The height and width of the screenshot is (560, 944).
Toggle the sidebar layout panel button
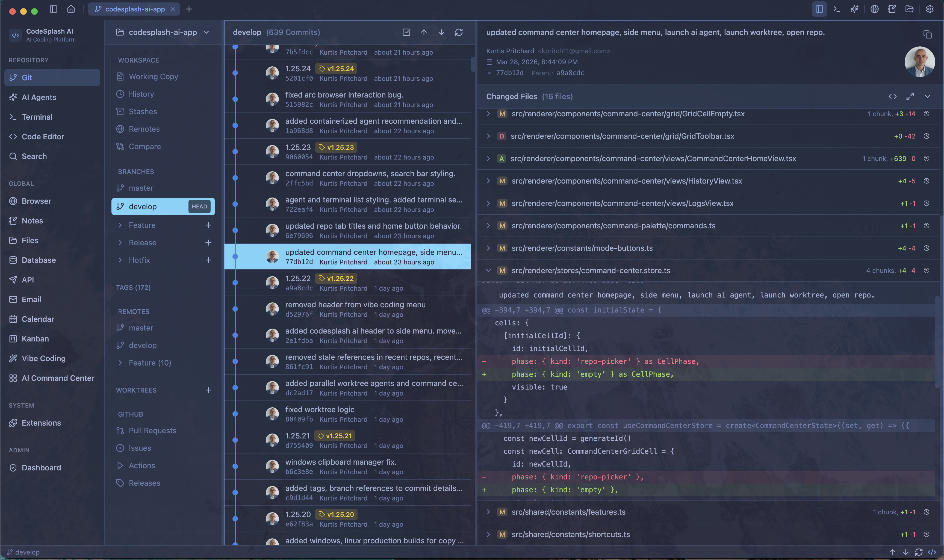[x=818, y=9]
